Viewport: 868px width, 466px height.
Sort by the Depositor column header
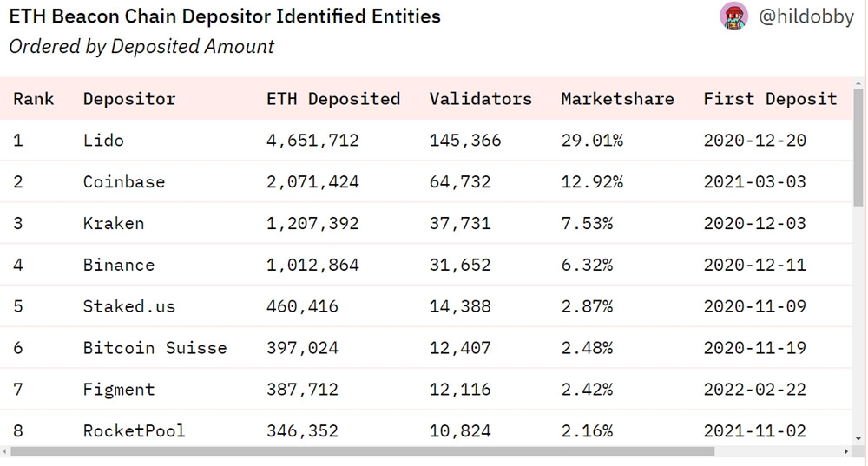click(x=129, y=99)
